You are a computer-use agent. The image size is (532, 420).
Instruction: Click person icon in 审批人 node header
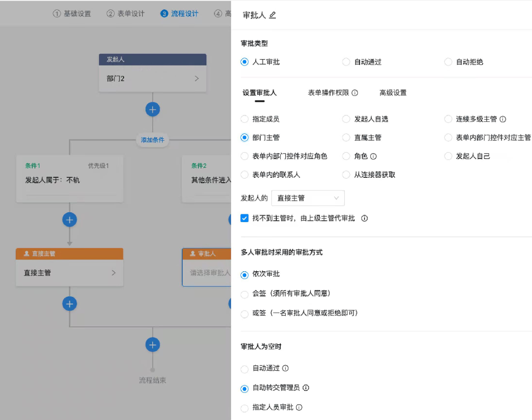[x=193, y=254]
